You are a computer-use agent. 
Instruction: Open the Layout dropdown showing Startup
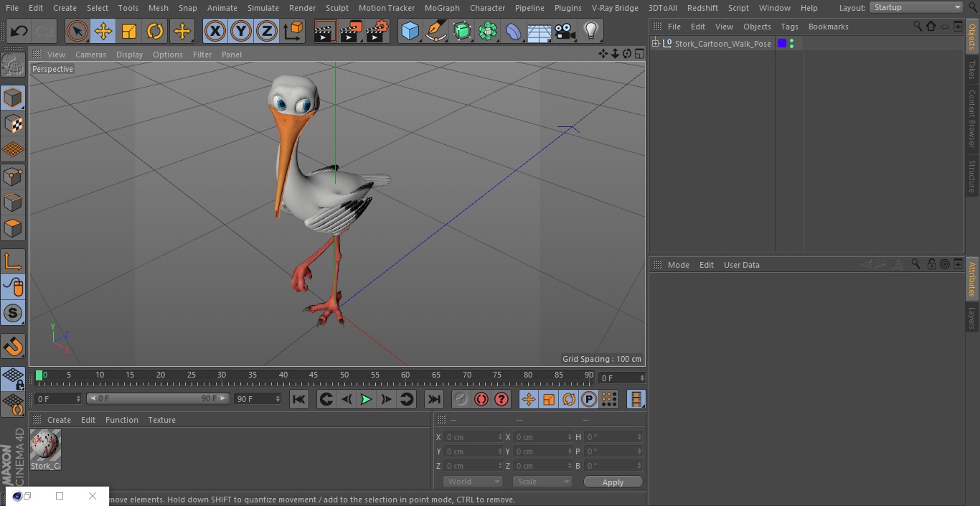click(x=917, y=7)
